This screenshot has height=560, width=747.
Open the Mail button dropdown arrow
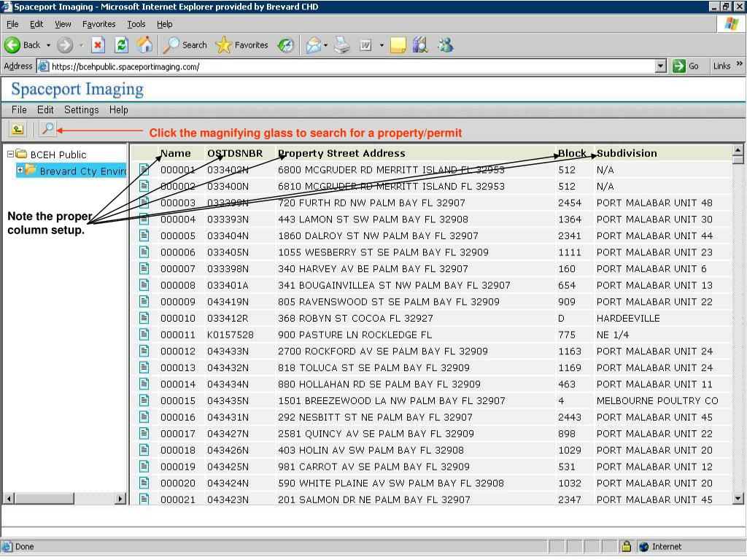(326, 45)
